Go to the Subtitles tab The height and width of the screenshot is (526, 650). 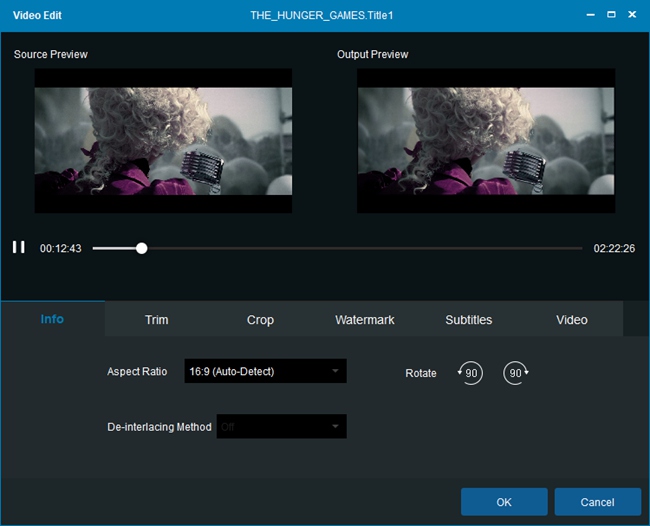coord(468,320)
